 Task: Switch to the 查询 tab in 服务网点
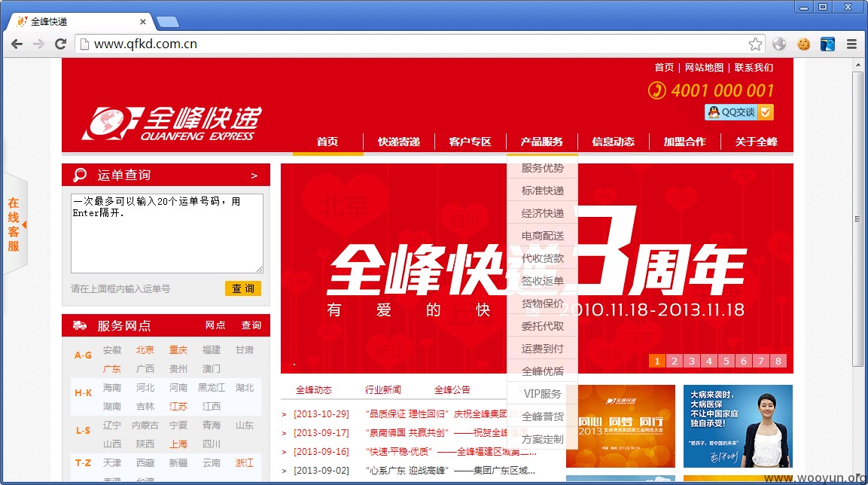(x=251, y=325)
